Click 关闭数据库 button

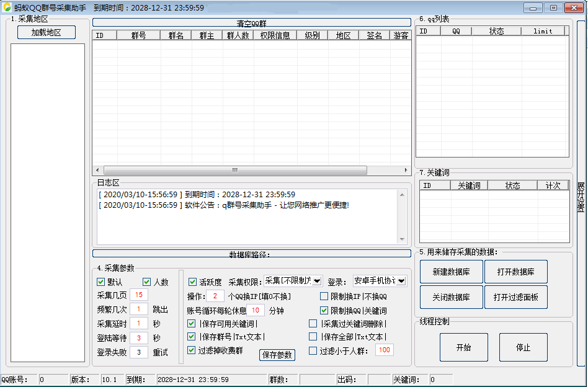451,297
